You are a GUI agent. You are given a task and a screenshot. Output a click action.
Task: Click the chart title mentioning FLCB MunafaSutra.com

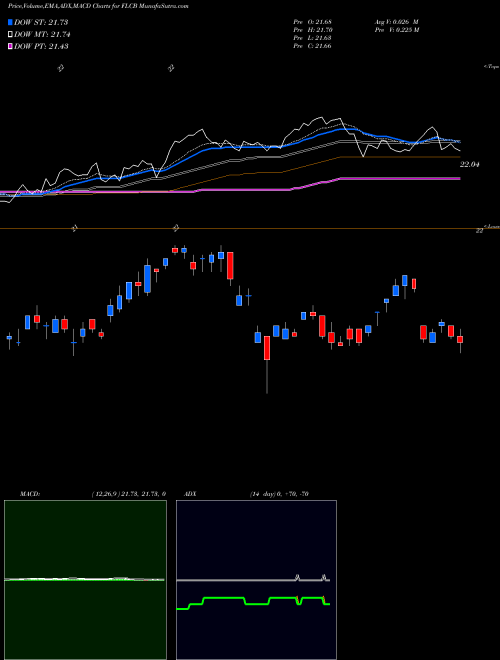(x=98, y=6)
